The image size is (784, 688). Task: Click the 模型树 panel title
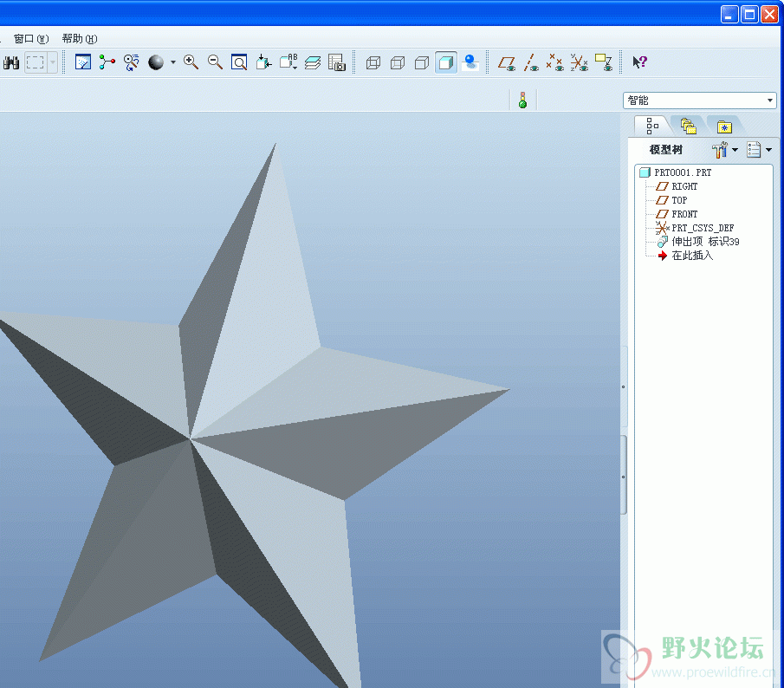(666, 150)
